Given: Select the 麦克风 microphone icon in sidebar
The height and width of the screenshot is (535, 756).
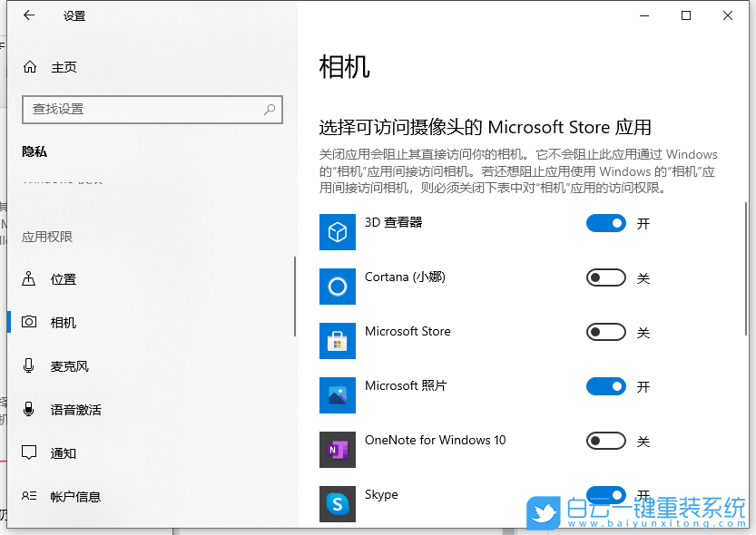Looking at the screenshot, I should 31,366.
